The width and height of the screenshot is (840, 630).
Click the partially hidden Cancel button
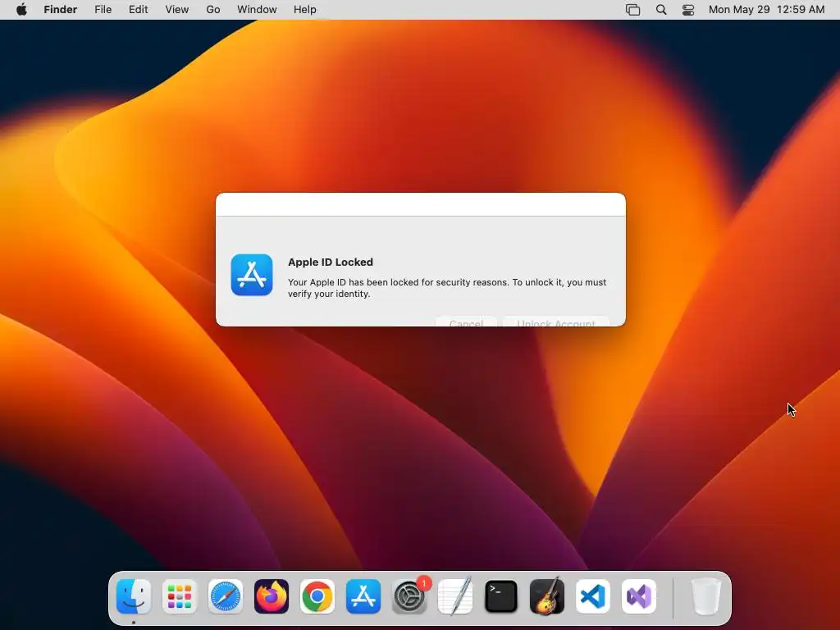[x=466, y=322]
